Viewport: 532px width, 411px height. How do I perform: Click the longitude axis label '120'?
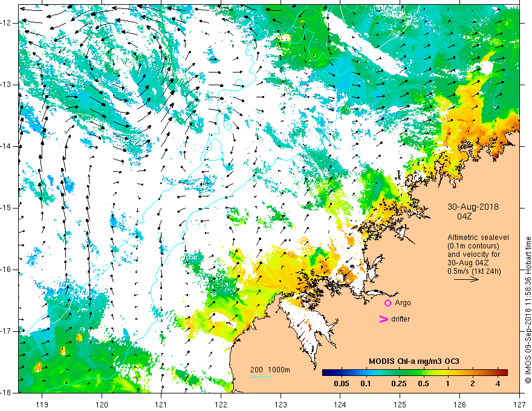point(102,404)
